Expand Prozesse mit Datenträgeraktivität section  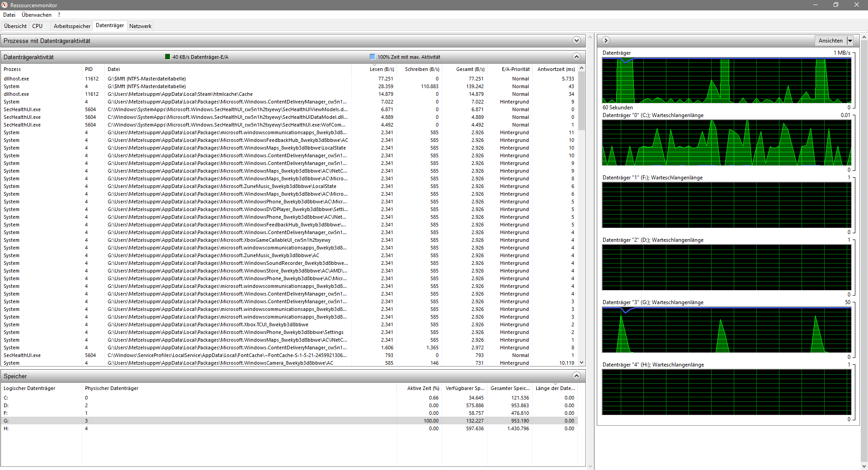point(576,41)
